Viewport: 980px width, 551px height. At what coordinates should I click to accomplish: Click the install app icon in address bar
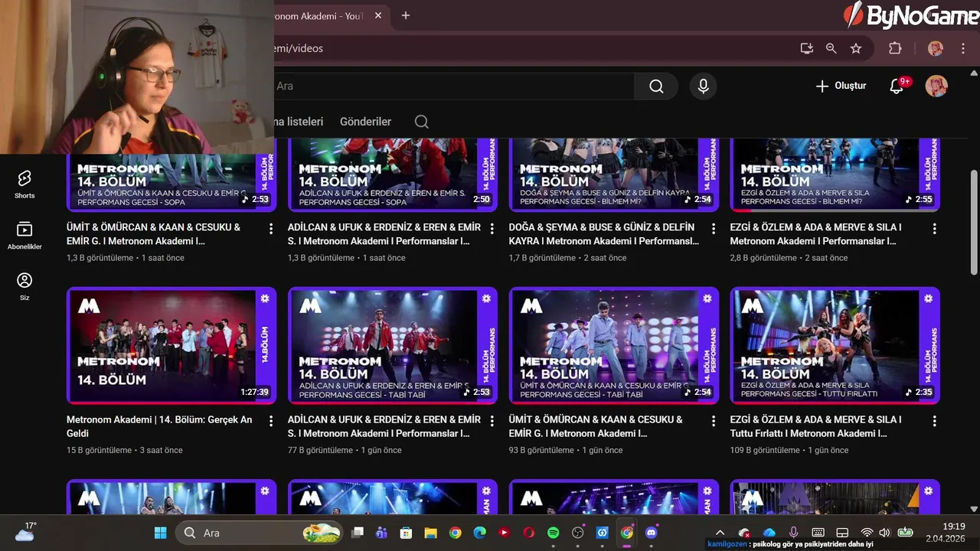[x=807, y=48]
